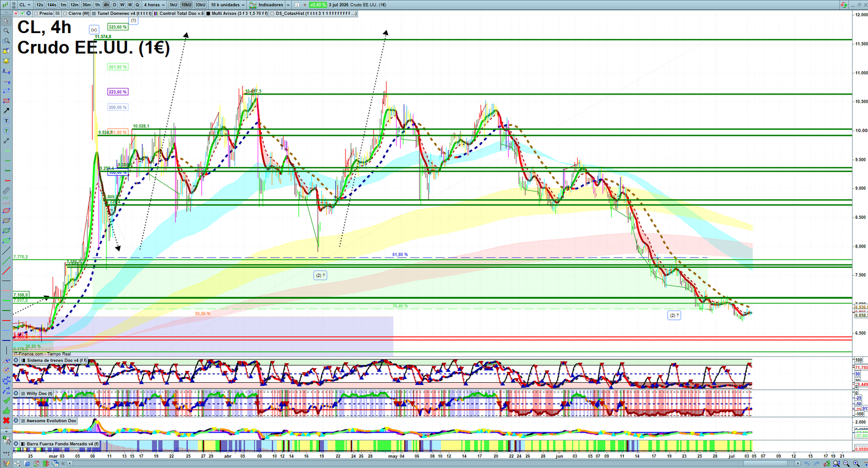Viewport: 868px width, 468px height.
Task: Toggle Multi Avisos indicator visibility
Action: (208, 13)
